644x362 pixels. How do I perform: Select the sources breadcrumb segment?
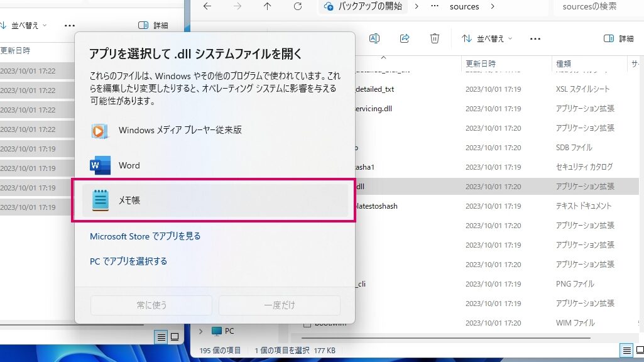click(464, 6)
